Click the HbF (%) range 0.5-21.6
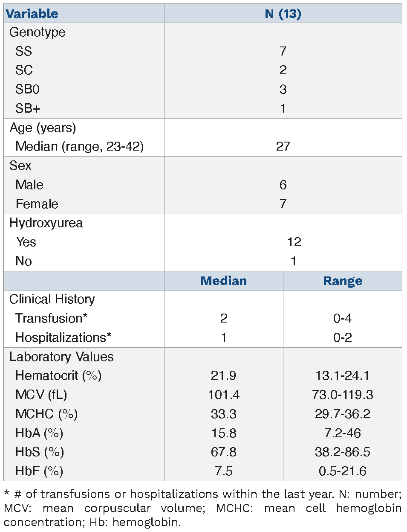407x532 pixels. (x=343, y=471)
